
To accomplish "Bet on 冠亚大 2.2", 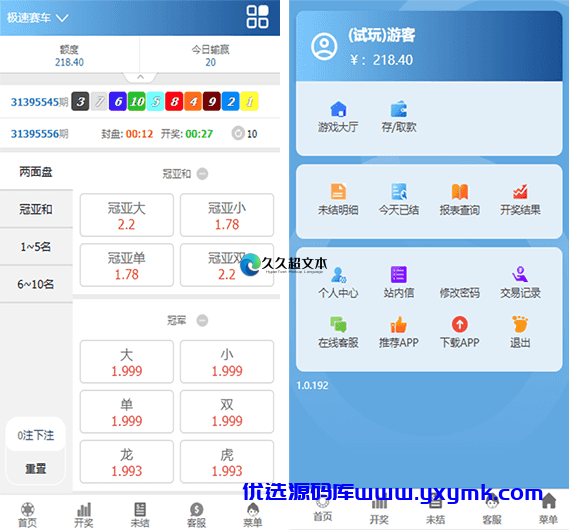I will [x=127, y=215].
